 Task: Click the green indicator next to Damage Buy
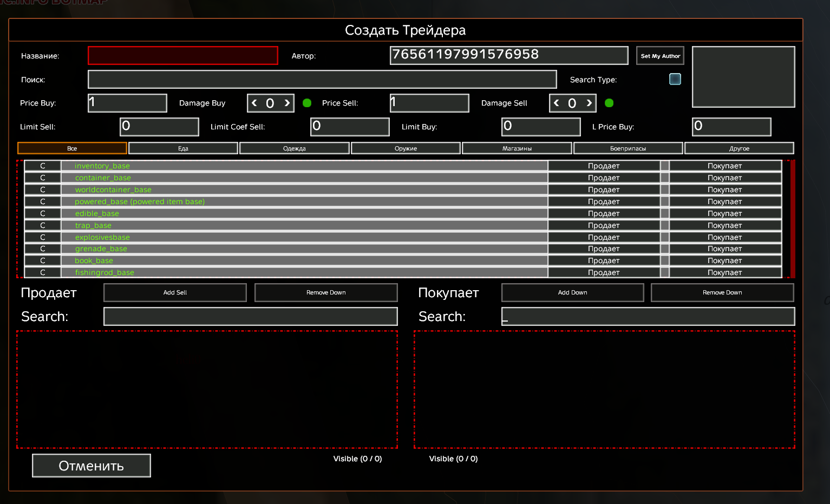coord(307,103)
